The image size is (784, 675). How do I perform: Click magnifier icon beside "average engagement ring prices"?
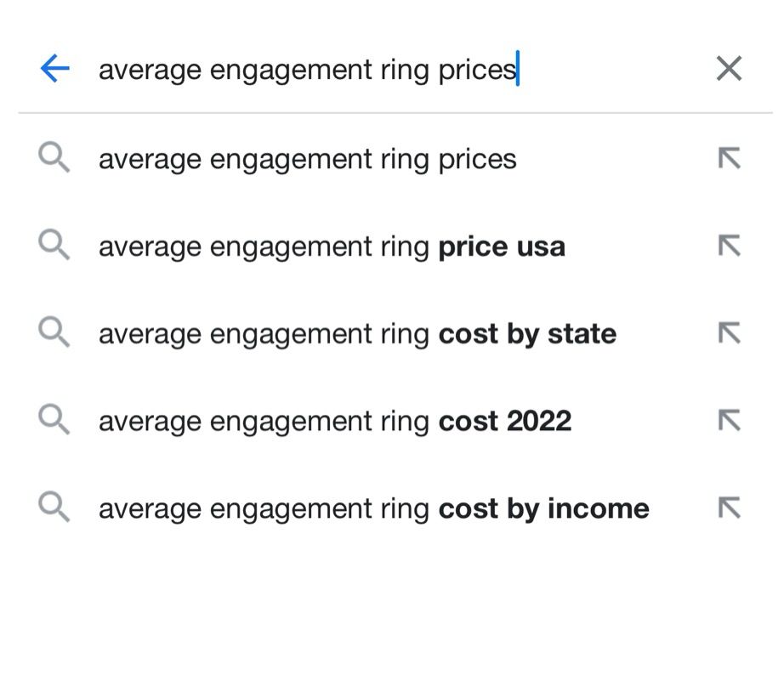tap(54, 158)
